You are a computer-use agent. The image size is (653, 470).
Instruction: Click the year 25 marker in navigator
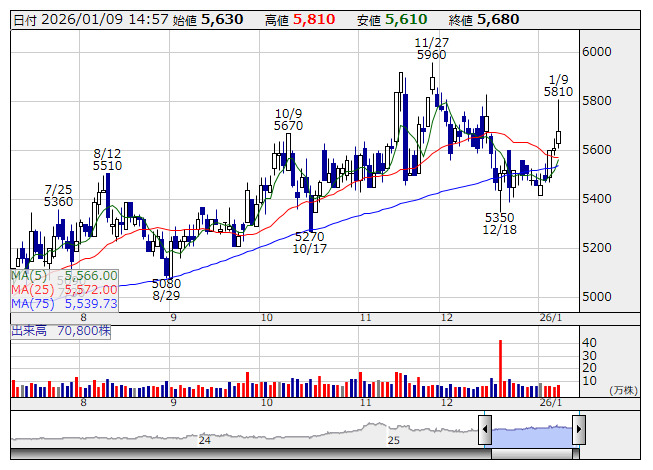coord(394,440)
